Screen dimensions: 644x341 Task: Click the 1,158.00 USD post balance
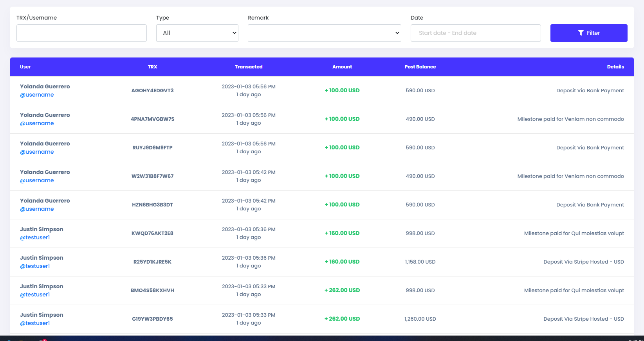click(x=420, y=262)
